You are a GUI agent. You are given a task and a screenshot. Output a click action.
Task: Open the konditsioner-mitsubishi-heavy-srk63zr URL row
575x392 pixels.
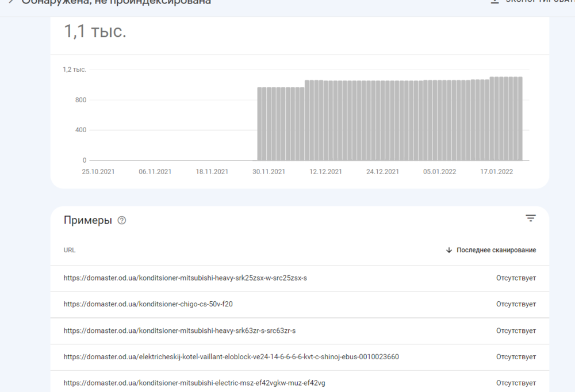tap(179, 331)
